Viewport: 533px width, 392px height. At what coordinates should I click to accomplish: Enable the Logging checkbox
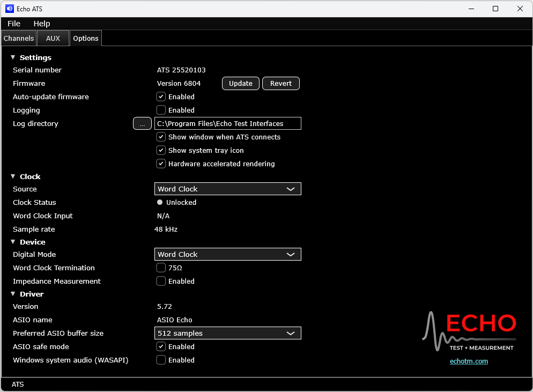pos(161,110)
